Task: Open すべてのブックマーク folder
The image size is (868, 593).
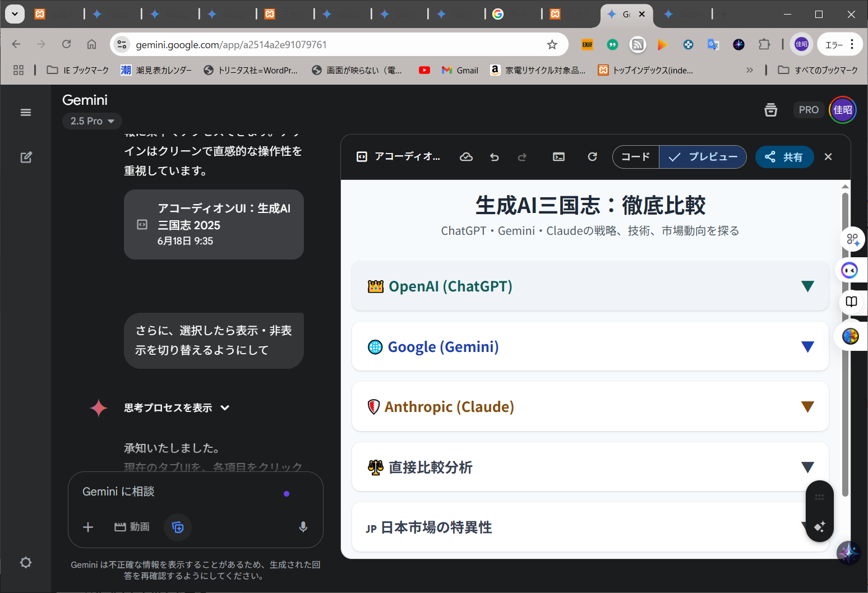Action: coord(818,70)
